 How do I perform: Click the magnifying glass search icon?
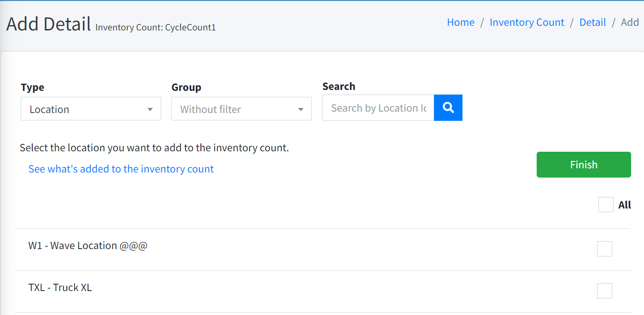pos(448,108)
